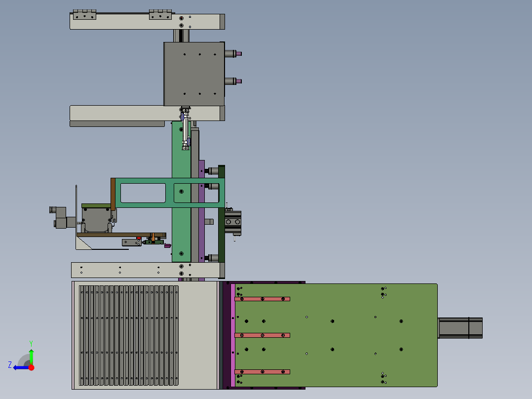Select the bottom light gray beam with bolt holes
The width and height of the screenshot is (532, 399).
click(x=148, y=270)
